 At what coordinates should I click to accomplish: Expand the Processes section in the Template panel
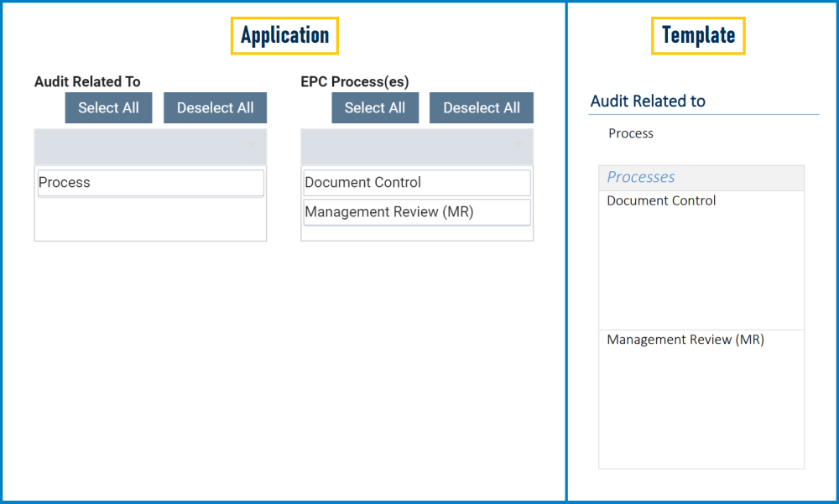[x=641, y=177]
